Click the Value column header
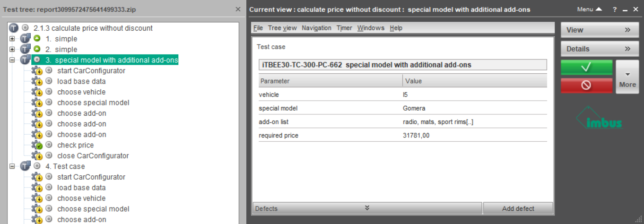 [x=475, y=81]
